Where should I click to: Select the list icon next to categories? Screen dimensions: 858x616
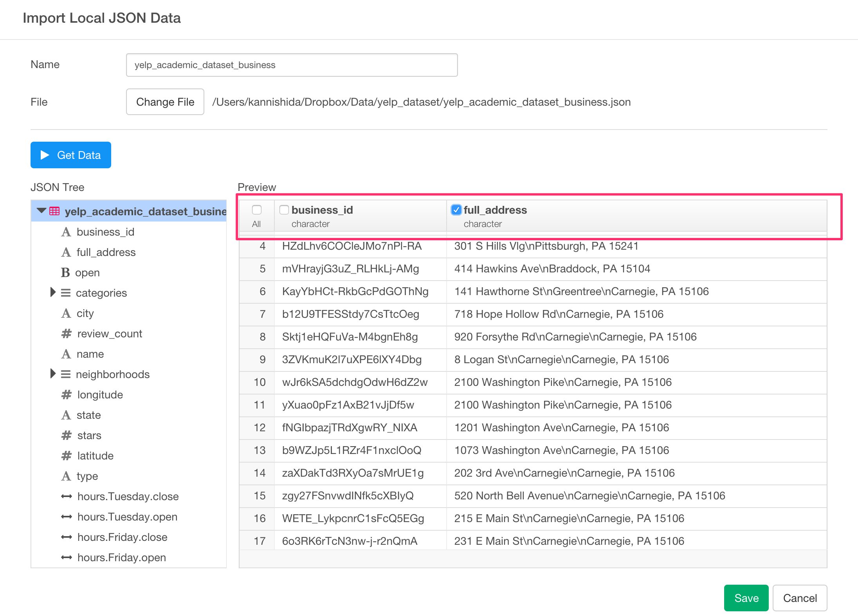66,293
